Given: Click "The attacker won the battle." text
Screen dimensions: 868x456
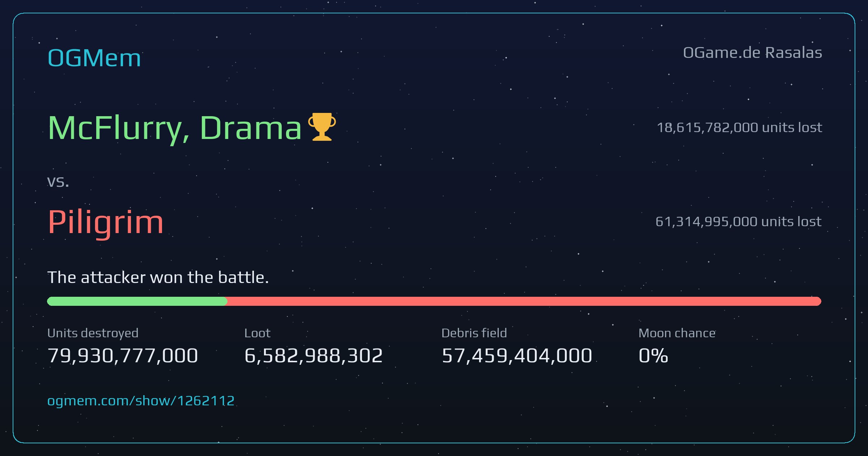Looking at the screenshot, I should click(158, 278).
